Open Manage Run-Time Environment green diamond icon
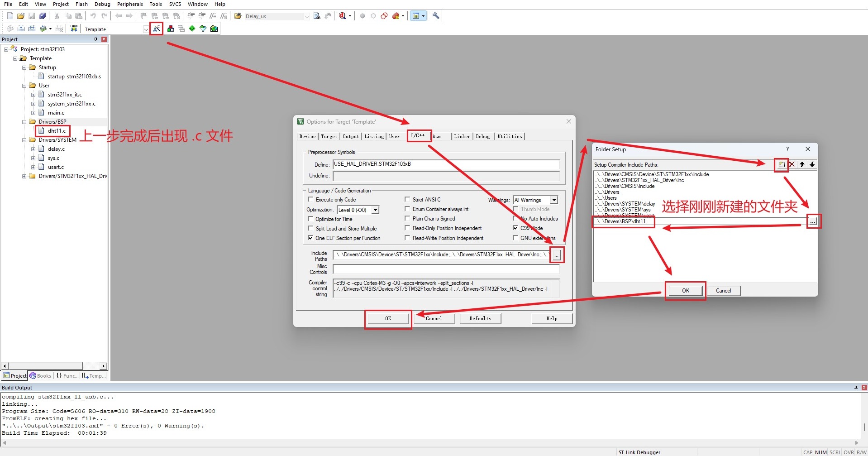 [192, 29]
